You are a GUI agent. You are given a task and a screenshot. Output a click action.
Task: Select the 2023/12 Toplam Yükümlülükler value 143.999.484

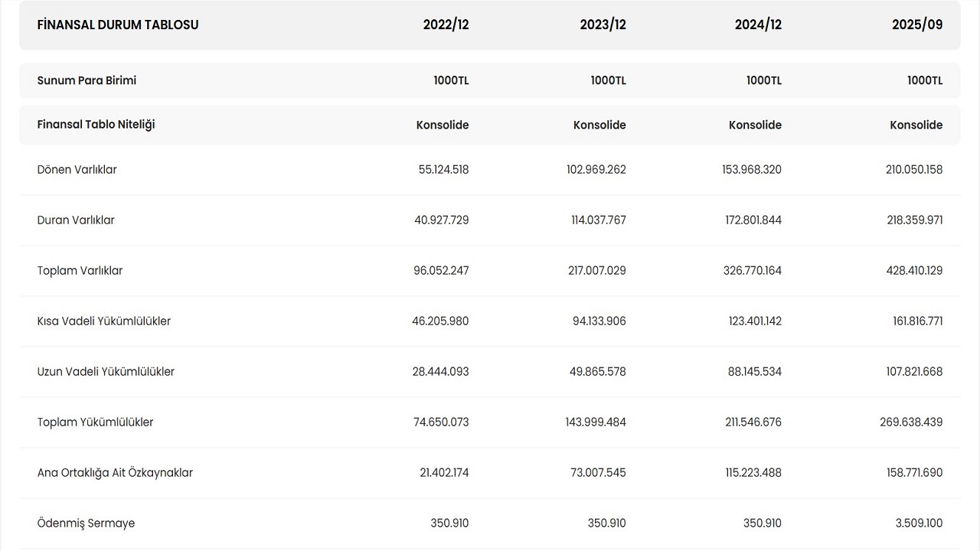596,422
